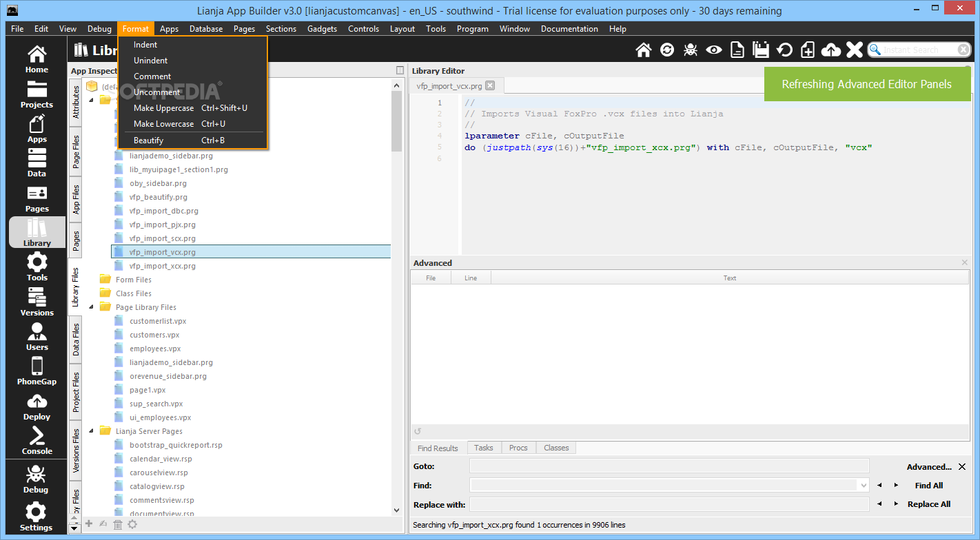The image size is (980, 540).
Task: Click the replace next arrow
Action: [x=896, y=504]
